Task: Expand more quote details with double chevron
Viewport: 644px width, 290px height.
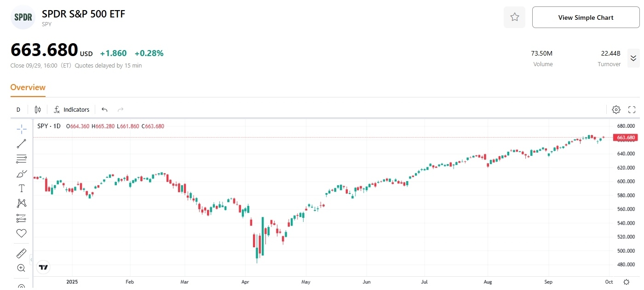Action: click(633, 58)
